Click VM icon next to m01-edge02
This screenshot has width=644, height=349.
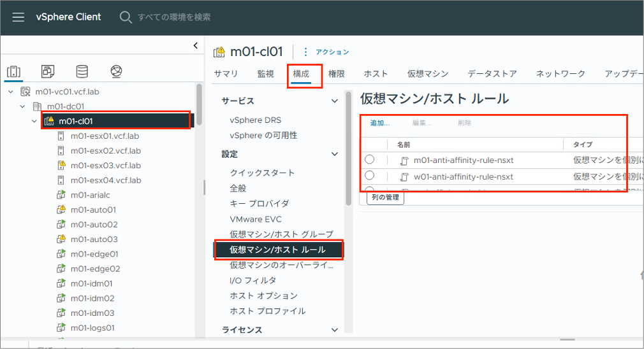click(61, 269)
